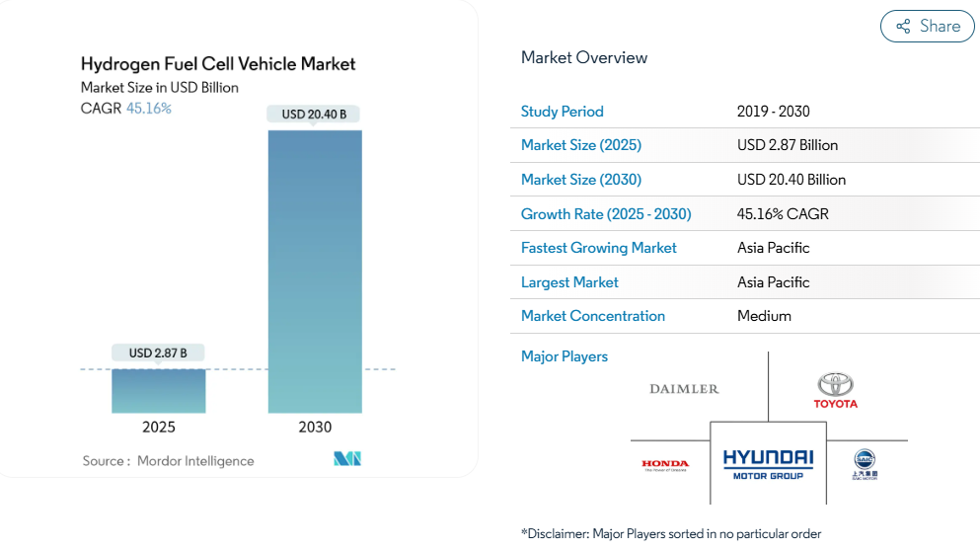This screenshot has width=980, height=550.
Task: Select the Honda logo
Action: [x=665, y=464]
